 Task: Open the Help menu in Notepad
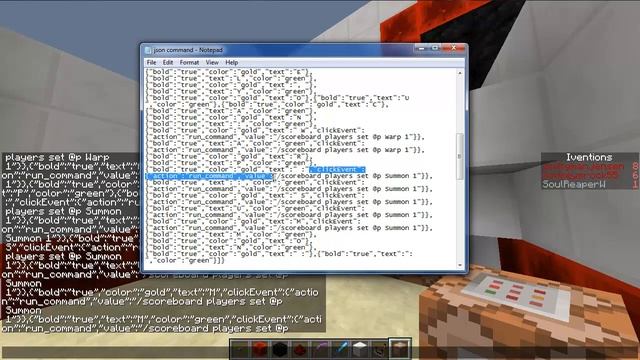[231, 62]
